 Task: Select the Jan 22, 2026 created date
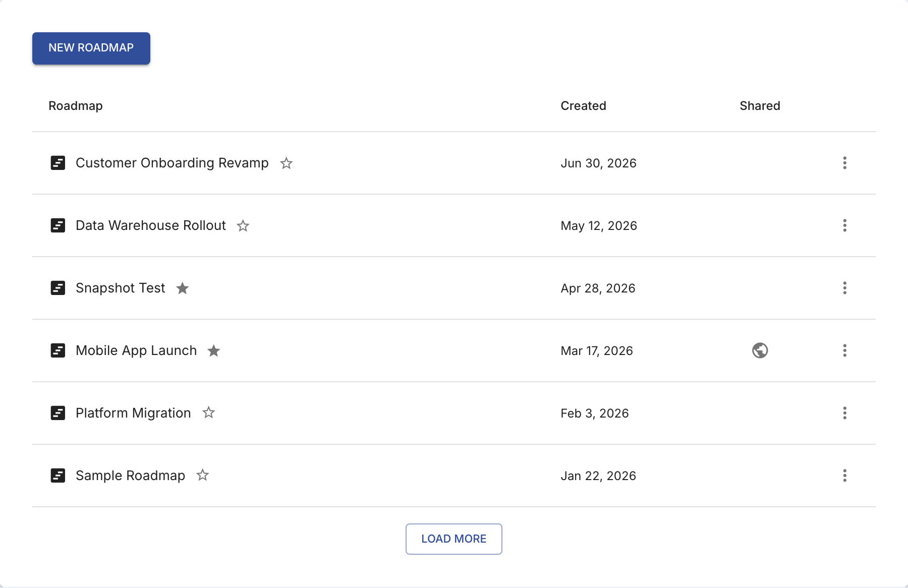pos(599,476)
